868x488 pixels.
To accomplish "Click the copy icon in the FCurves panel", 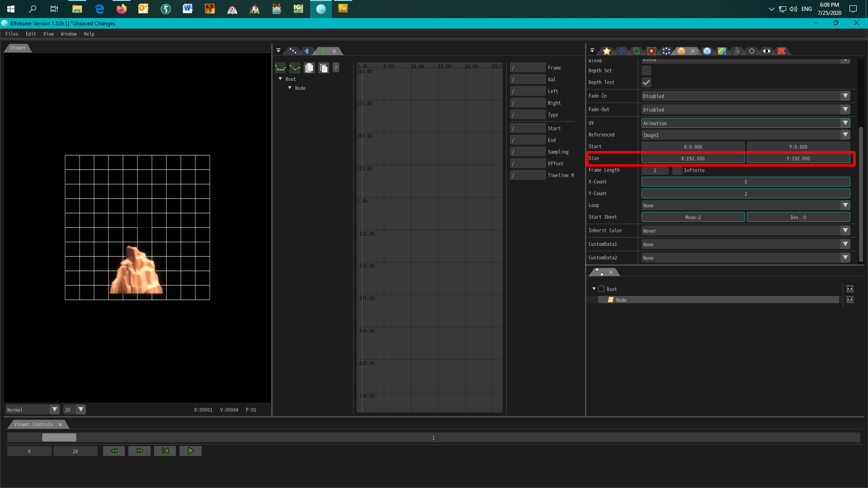I will click(309, 67).
